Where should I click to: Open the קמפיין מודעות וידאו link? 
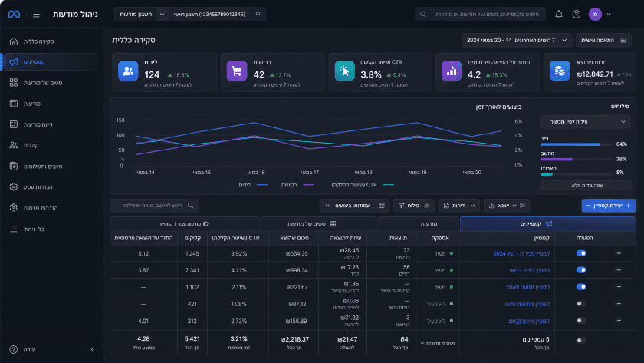pos(527,304)
